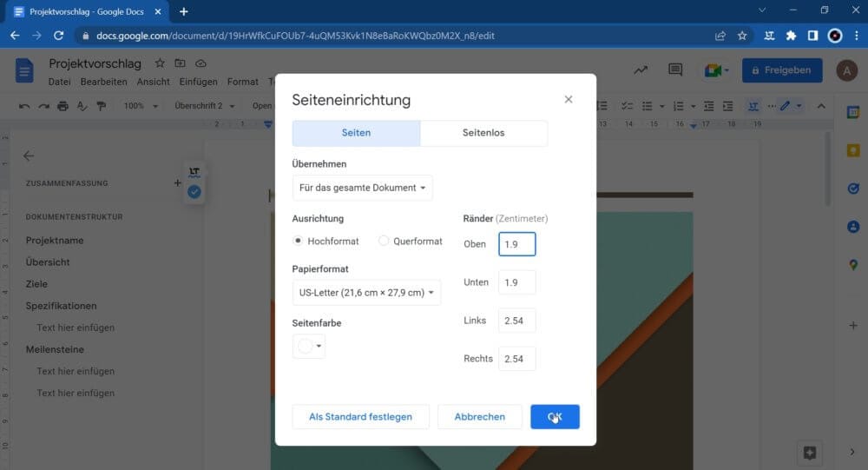
Task: Open the account avatar A
Action: click(x=846, y=70)
